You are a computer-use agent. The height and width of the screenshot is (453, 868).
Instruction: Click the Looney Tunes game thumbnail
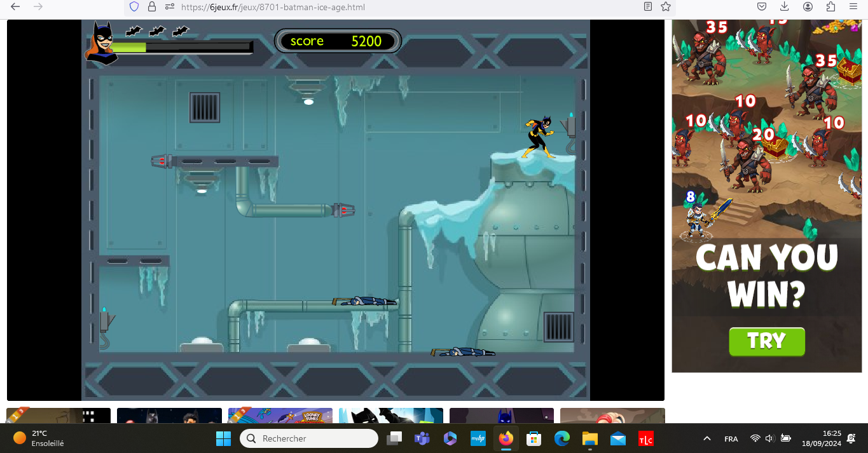280,416
